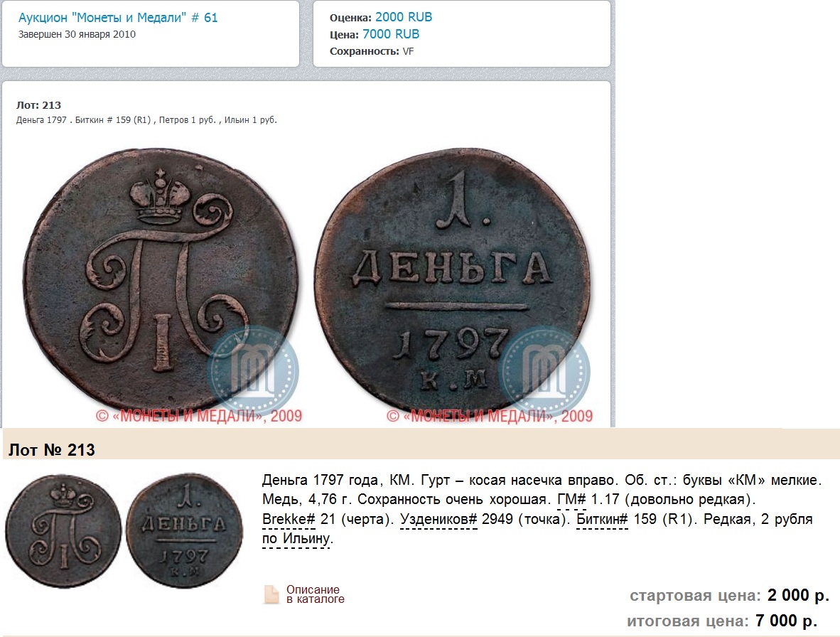Image resolution: width=840 pixels, height=637 pixels.
Task: Click the watermark logo on obverse photo
Action: coord(252,370)
